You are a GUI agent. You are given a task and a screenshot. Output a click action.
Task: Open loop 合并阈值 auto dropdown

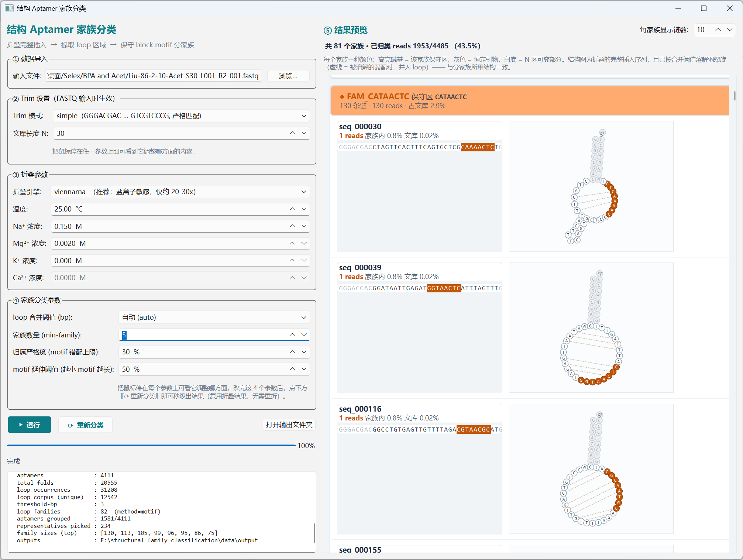pyautogui.click(x=214, y=317)
